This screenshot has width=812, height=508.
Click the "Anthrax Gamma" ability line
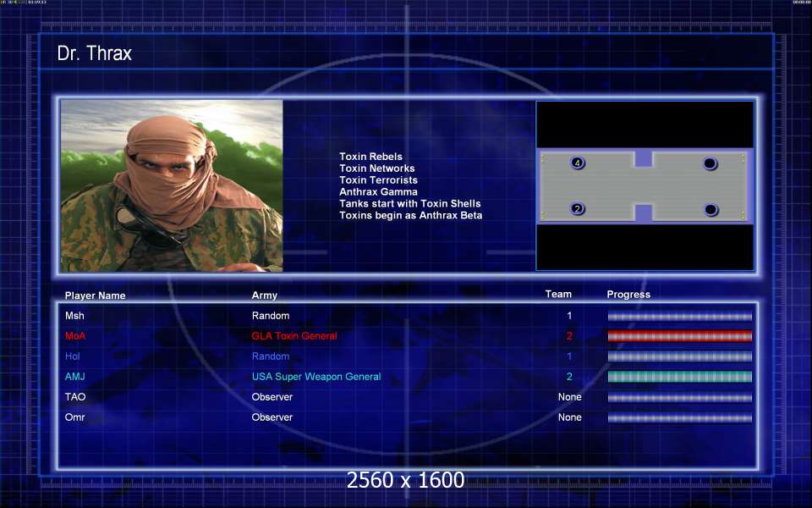point(379,192)
